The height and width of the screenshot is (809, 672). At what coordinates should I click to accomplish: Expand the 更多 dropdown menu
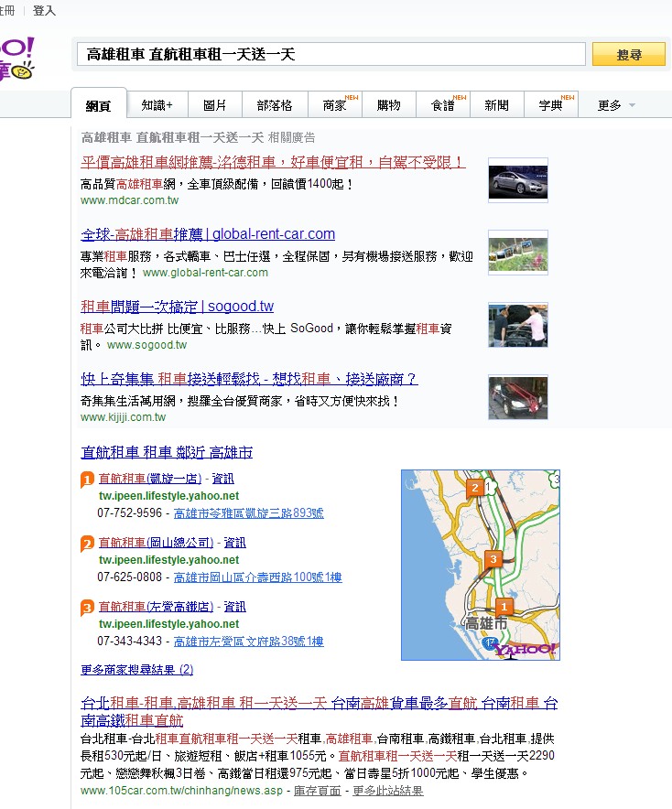click(x=615, y=105)
